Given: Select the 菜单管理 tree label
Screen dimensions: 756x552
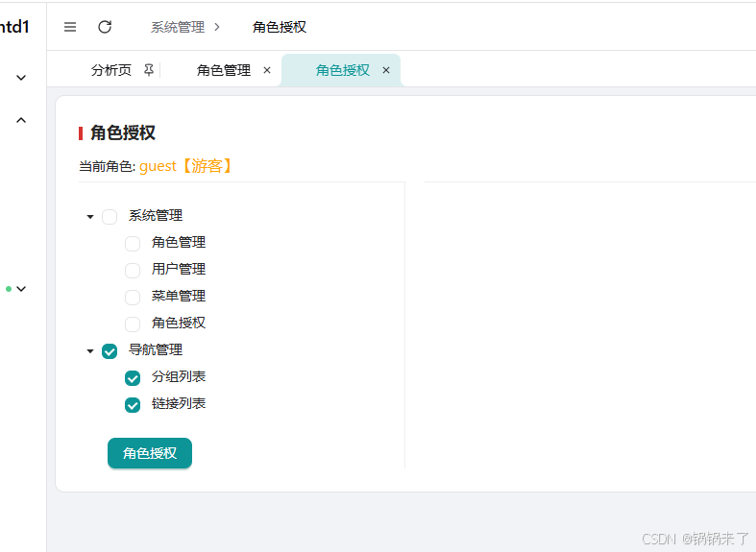Looking at the screenshot, I should point(179,297).
